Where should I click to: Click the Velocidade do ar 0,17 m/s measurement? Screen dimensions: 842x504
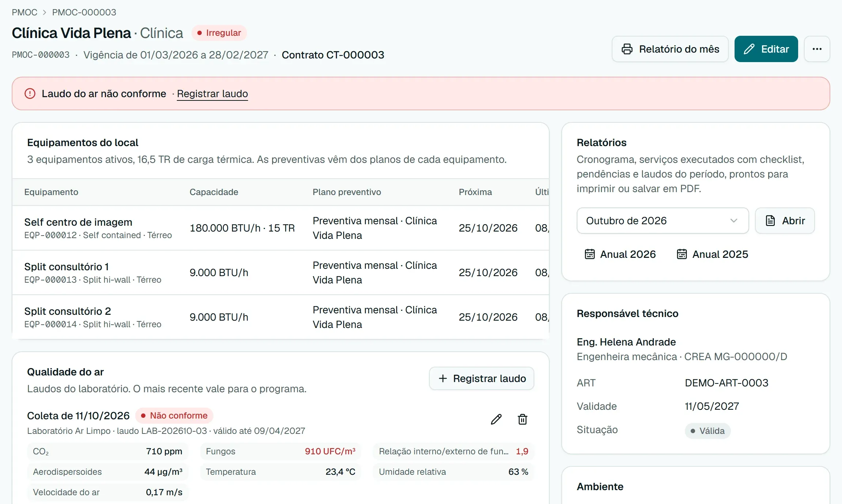[107, 492]
